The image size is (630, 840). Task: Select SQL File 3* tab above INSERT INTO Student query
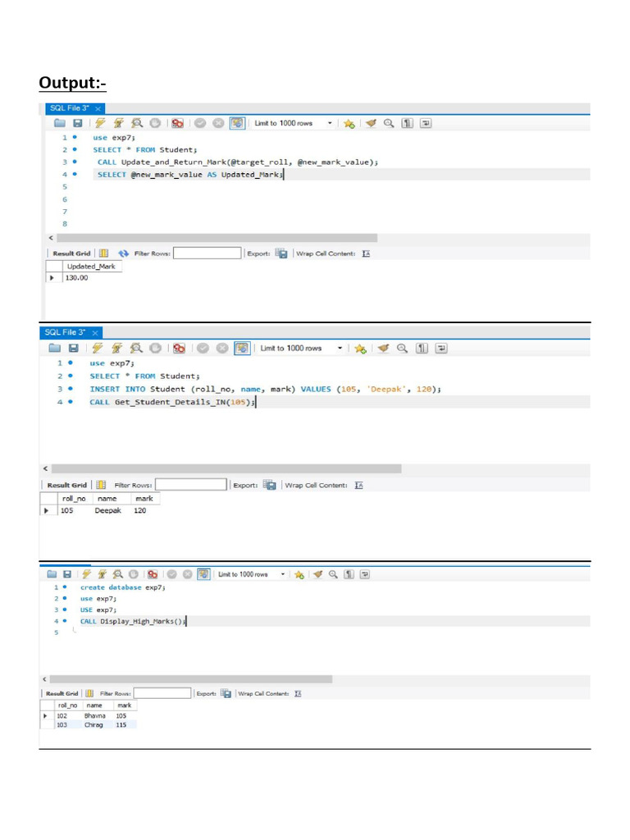(x=65, y=332)
